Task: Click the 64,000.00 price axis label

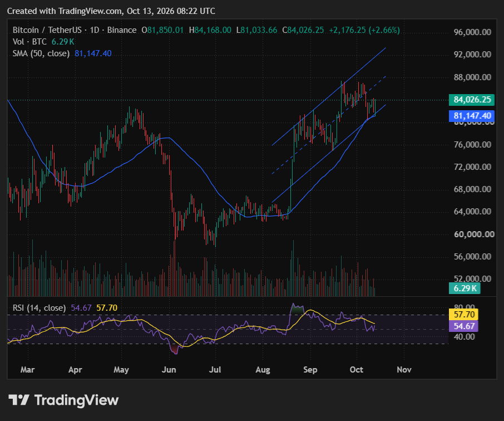Action: [472, 212]
